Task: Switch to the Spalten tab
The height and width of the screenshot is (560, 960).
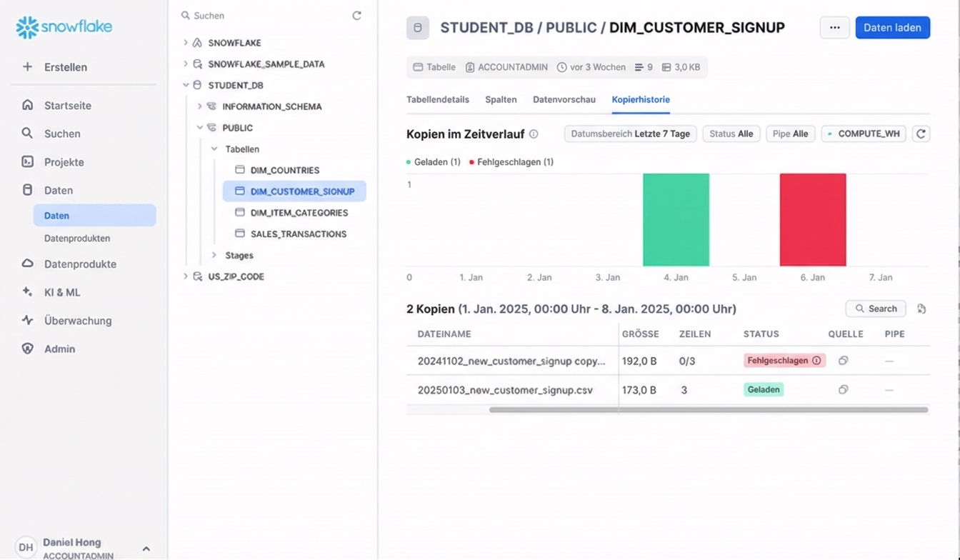Action: click(x=501, y=99)
